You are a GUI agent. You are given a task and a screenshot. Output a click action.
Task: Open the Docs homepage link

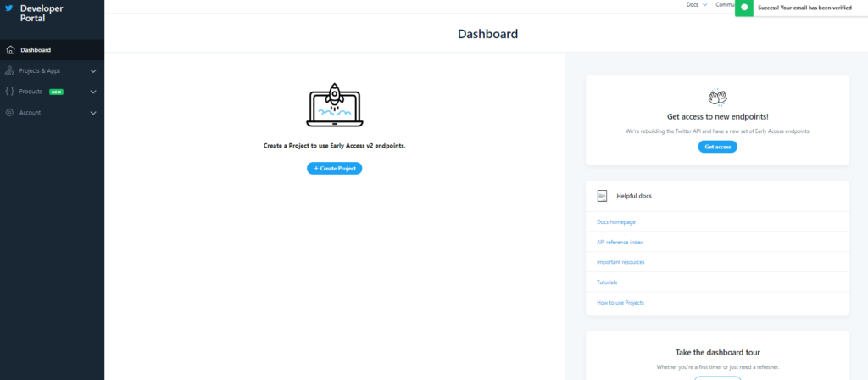[616, 222]
